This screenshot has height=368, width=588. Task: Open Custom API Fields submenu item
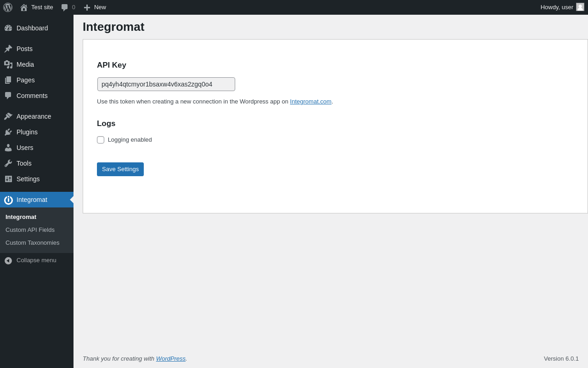point(30,230)
